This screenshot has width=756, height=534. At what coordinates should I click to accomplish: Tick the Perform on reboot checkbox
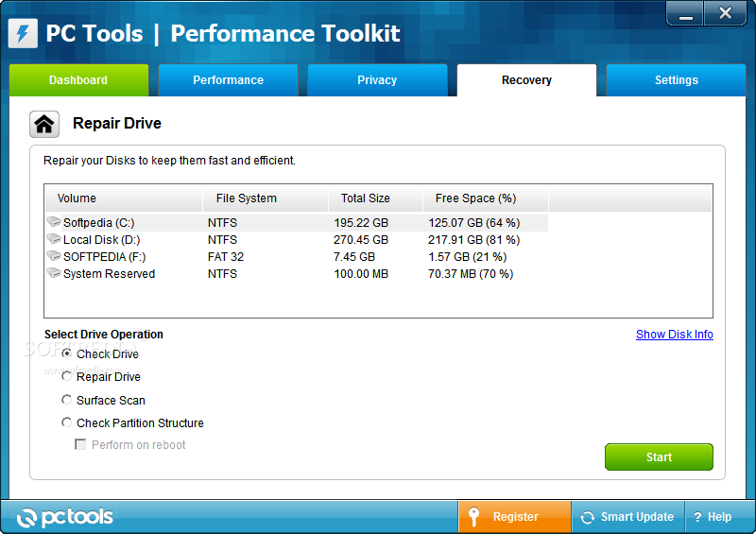(x=80, y=444)
